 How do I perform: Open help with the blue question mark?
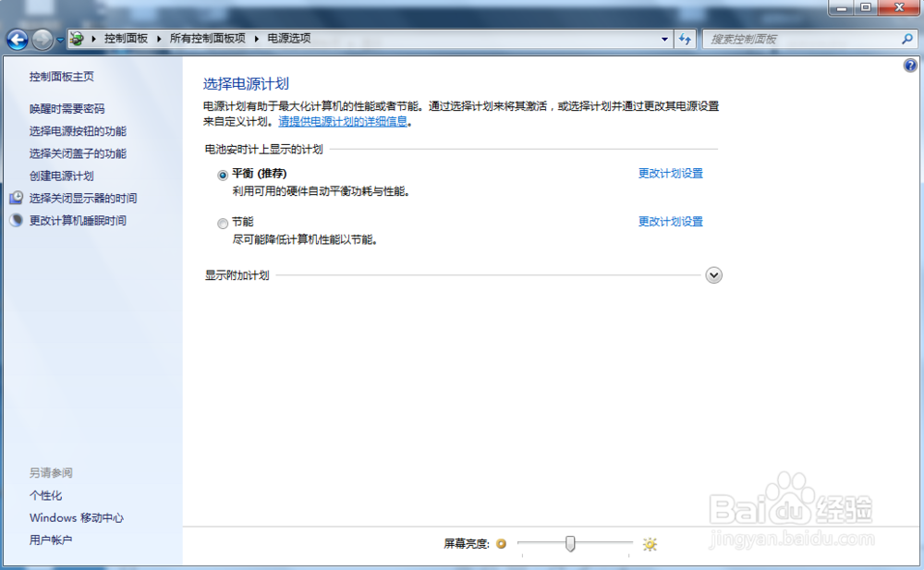(x=910, y=66)
